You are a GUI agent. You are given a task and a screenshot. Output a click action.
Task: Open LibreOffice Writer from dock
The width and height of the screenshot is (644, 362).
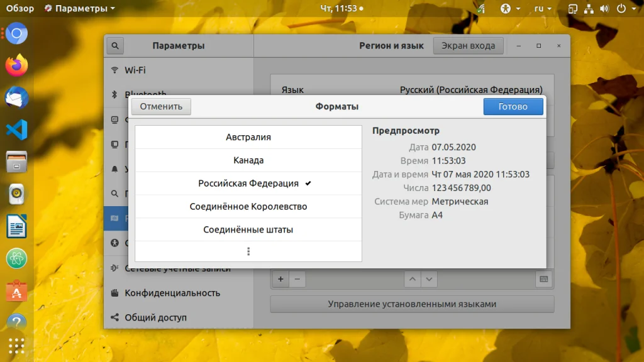click(x=16, y=226)
